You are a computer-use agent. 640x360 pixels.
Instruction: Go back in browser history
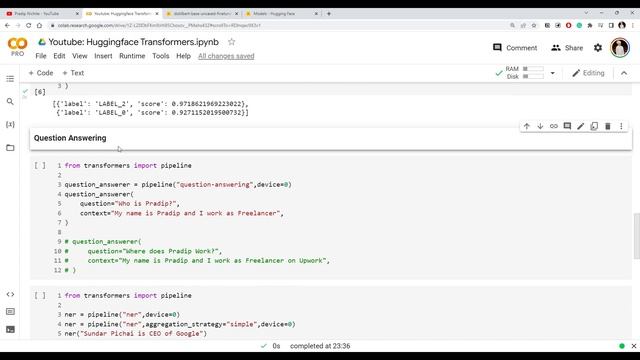click(7, 25)
